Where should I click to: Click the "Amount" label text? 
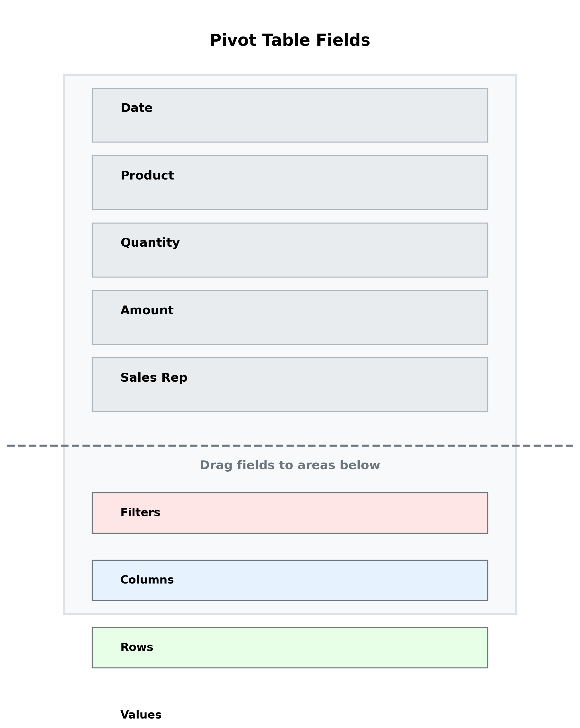[x=147, y=310]
